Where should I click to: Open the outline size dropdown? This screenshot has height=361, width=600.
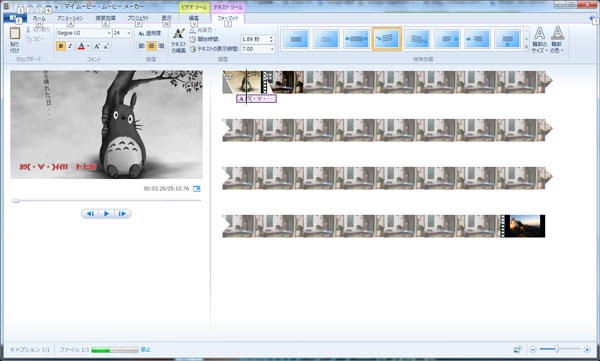tap(539, 40)
